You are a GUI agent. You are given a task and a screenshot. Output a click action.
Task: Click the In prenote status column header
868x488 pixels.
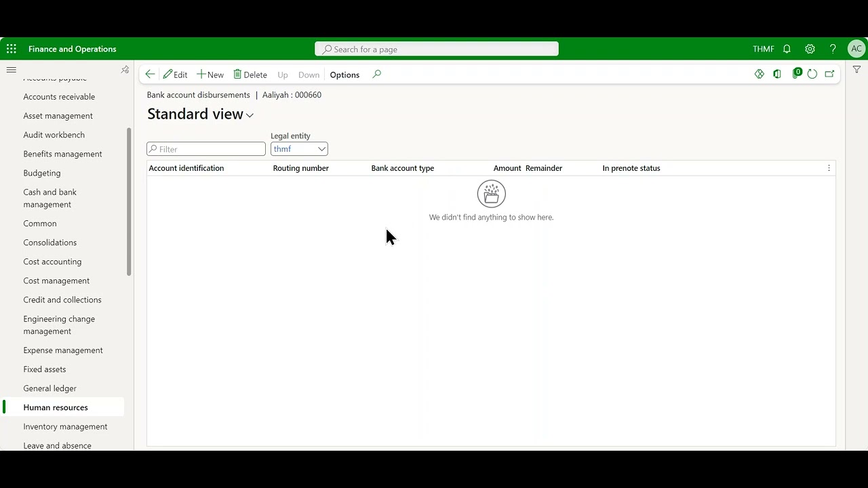click(631, 168)
